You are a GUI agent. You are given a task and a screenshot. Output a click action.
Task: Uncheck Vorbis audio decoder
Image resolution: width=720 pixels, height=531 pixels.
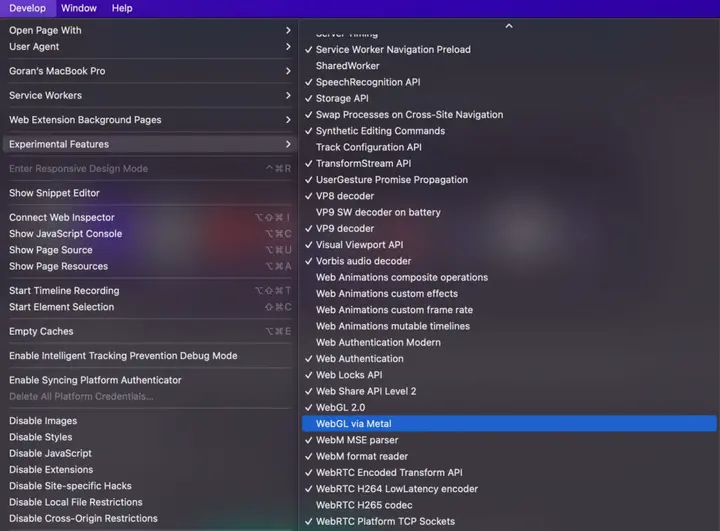(x=509, y=261)
